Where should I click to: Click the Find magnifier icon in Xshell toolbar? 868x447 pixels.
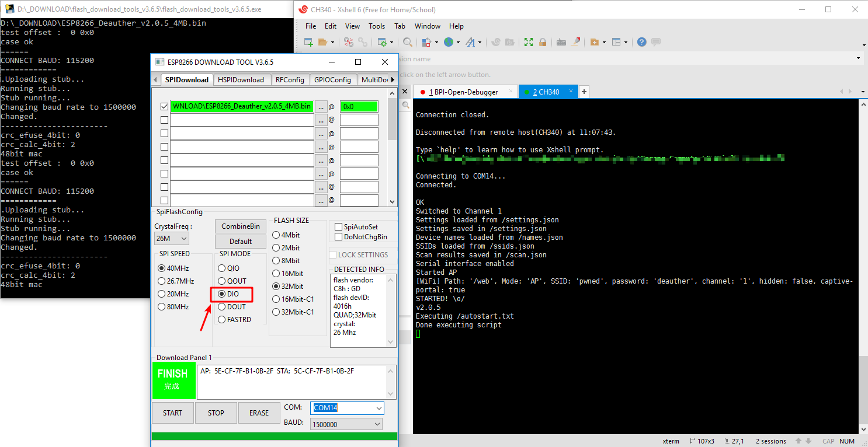coord(408,41)
